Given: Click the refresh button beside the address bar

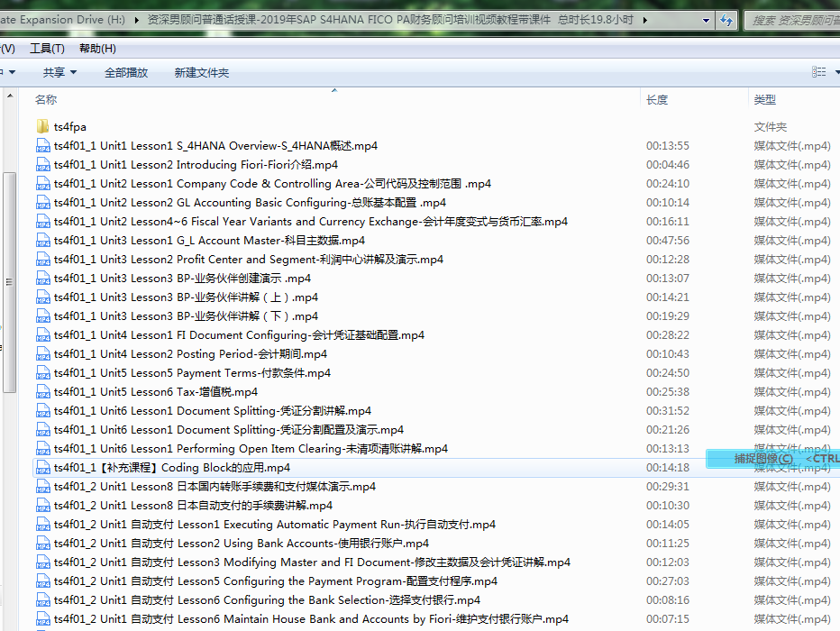Looking at the screenshot, I should (727, 20).
